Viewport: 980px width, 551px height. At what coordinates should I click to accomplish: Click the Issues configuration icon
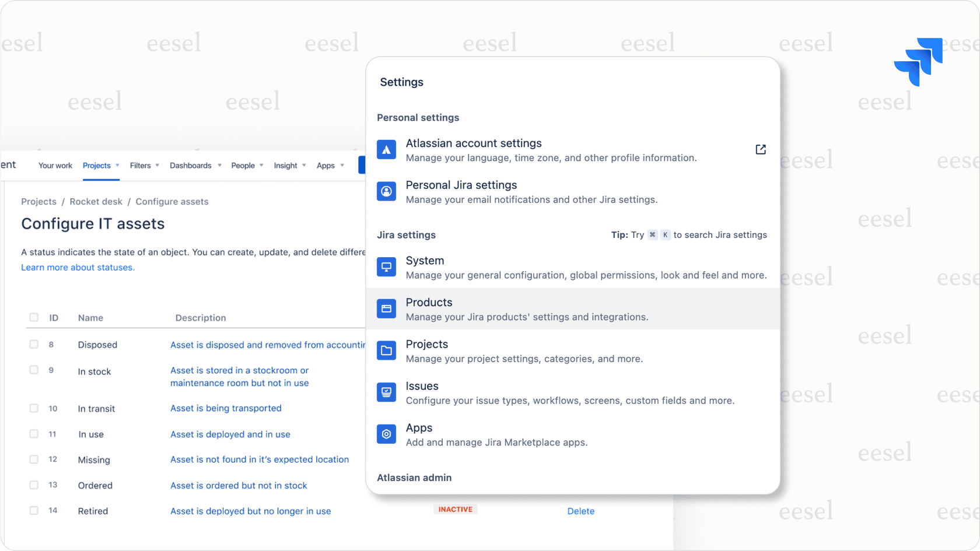pos(386,392)
